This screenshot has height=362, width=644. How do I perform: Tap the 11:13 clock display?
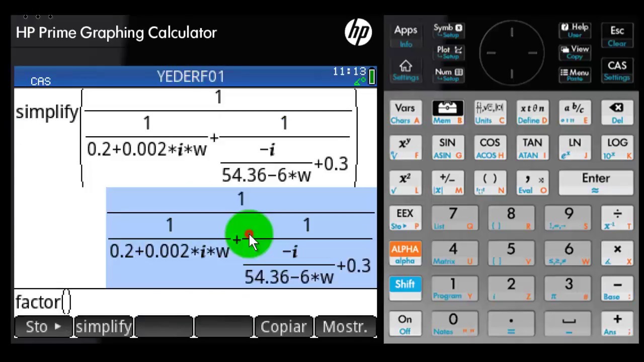(349, 71)
